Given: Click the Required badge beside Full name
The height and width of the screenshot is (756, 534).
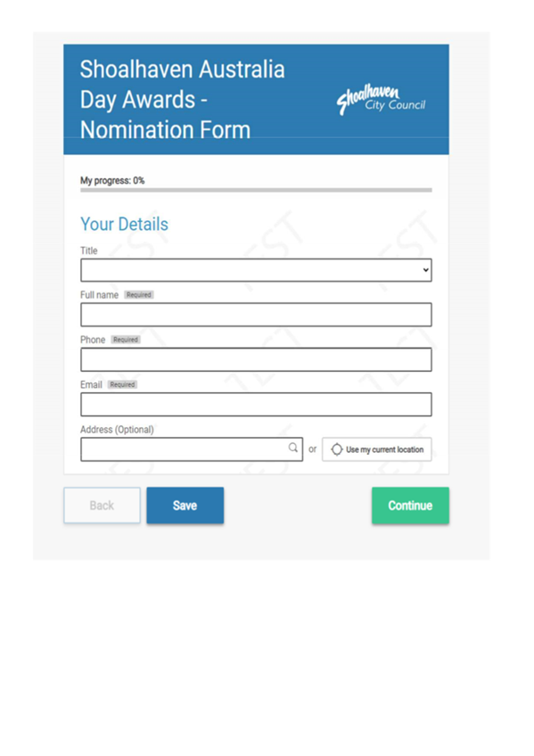Looking at the screenshot, I should point(139,294).
